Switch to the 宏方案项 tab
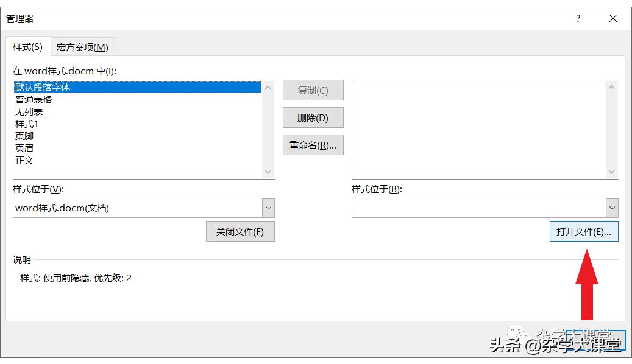632x364 pixels. 83,46
